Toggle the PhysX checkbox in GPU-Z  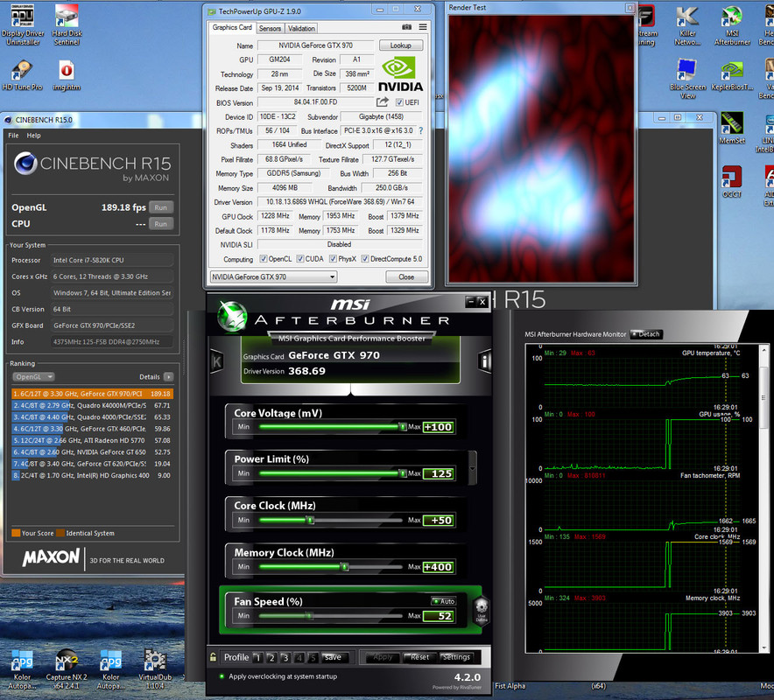[334, 258]
